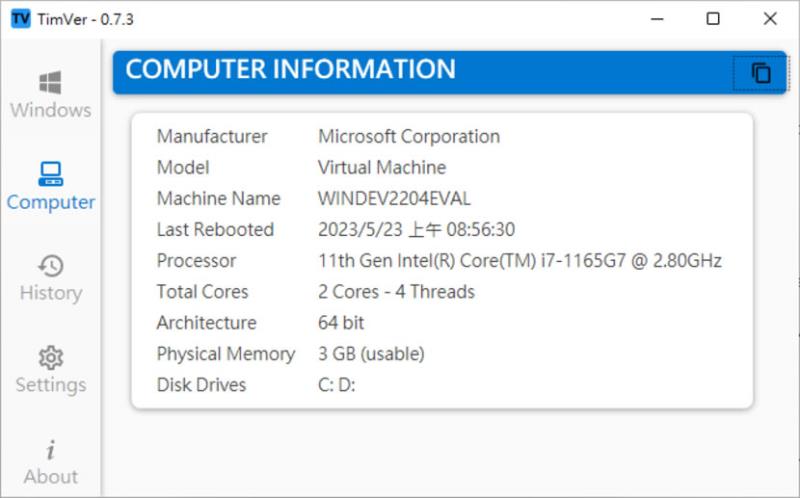Click the Disk Drives label
Viewport: 800px width, 498px height.
pos(202,385)
